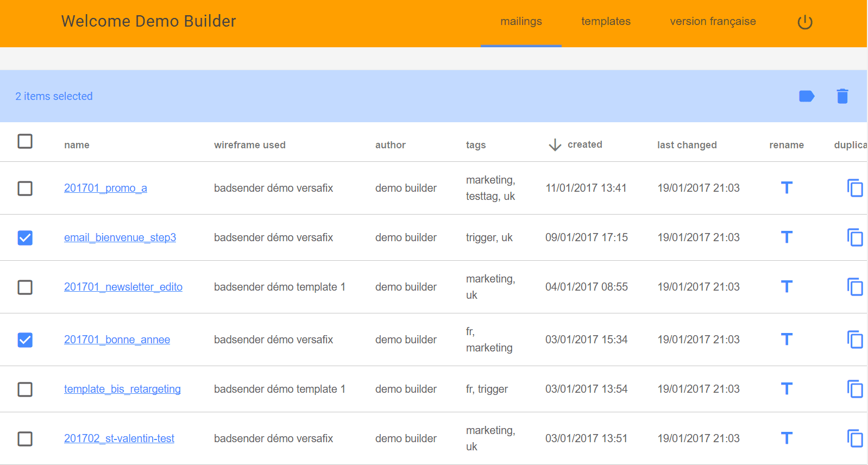868x465 pixels.
Task: Rename template_bis_retargeting via T icon
Action: coord(787,389)
